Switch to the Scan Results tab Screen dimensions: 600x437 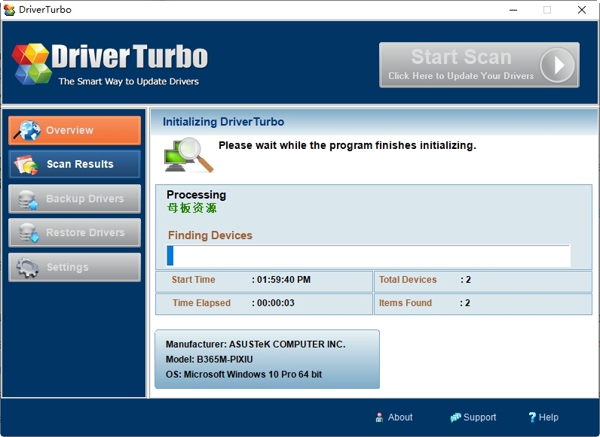click(x=80, y=164)
